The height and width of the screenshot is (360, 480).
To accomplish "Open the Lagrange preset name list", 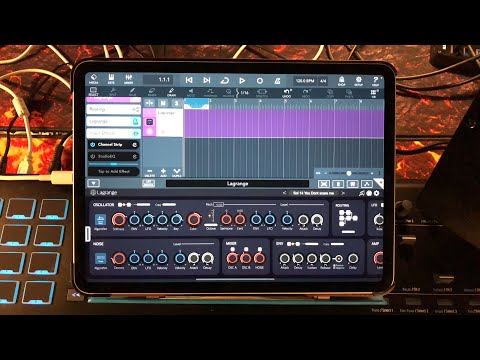I will tap(313, 193).
